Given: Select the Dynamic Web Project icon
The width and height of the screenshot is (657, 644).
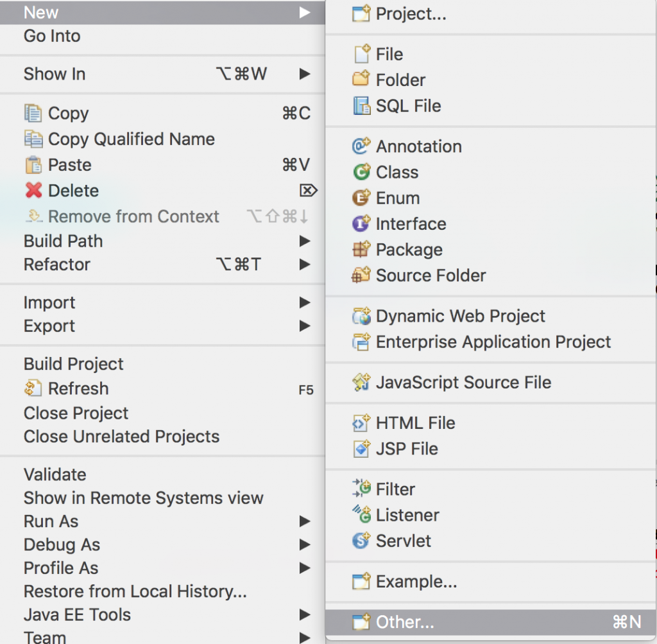Looking at the screenshot, I should [361, 316].
